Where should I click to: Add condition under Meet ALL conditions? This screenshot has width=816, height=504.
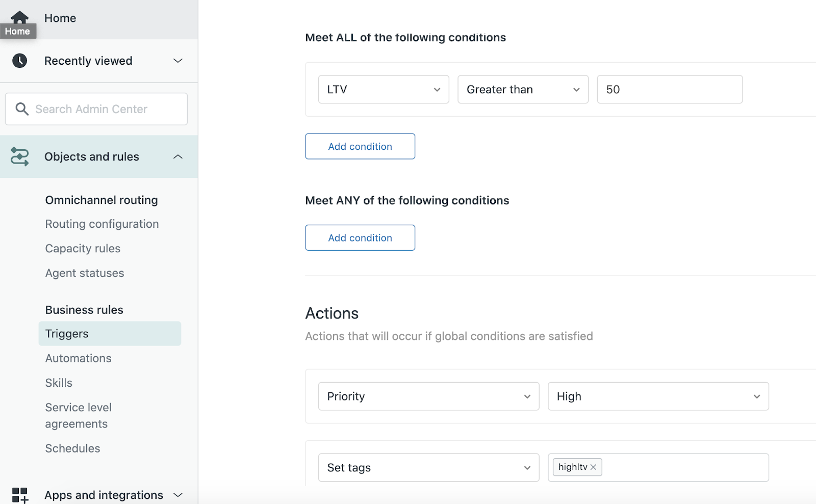click(x=360, y=146)
